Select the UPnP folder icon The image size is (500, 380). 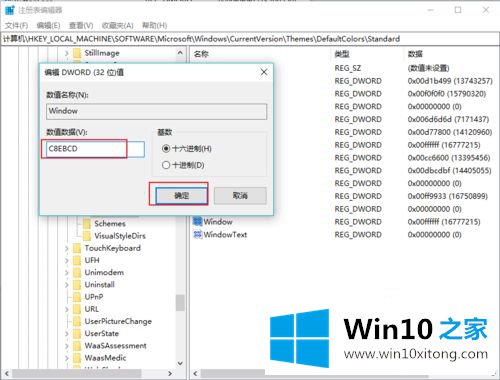tap(77, 297)
